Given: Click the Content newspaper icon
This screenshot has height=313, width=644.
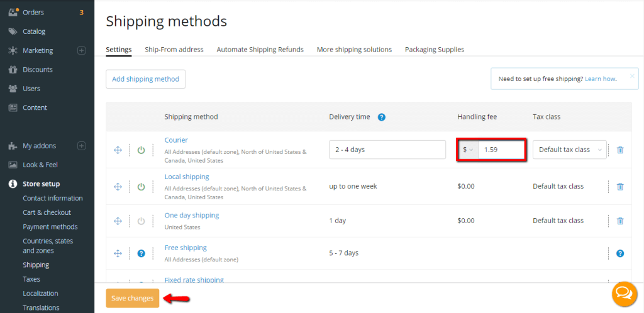Looking at the screenshot, I should (x=13, y=107).
